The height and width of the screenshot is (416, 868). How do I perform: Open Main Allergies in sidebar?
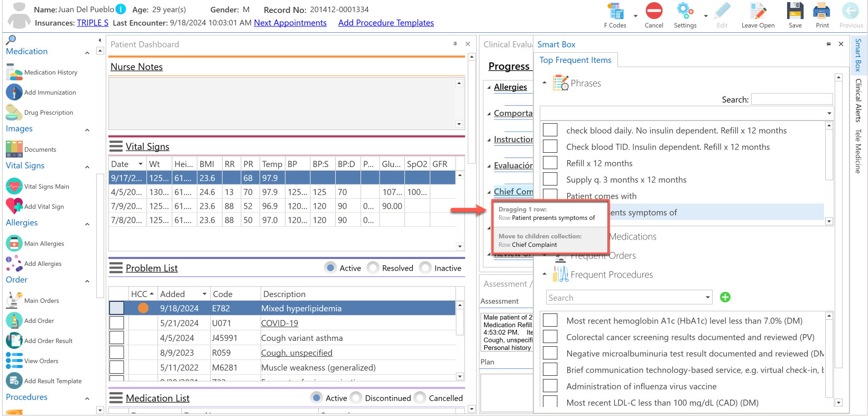pyautogui.click(x=35, y=244)
